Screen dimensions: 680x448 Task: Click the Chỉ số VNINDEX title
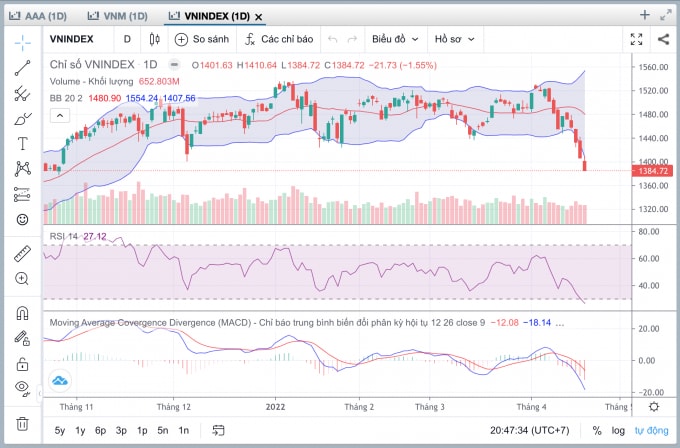coord(92,65)
